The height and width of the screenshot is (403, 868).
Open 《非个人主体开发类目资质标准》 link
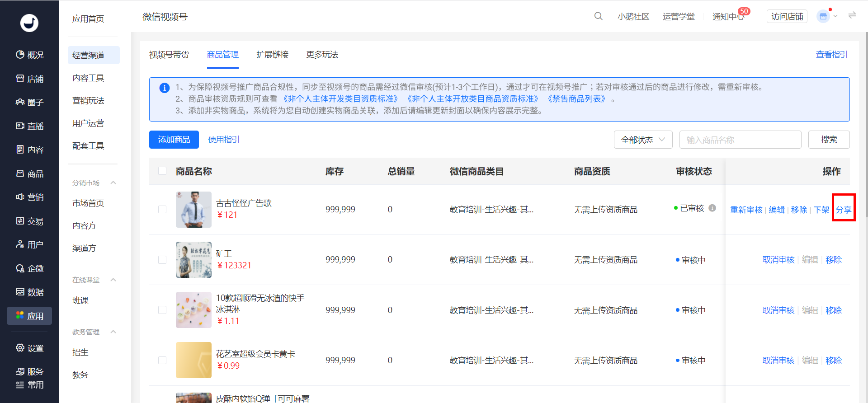(340, 98)
